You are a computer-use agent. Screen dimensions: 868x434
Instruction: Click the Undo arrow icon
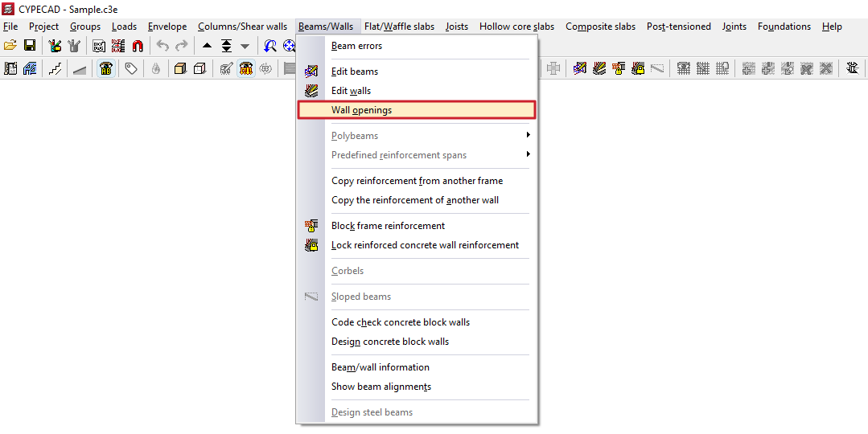pyautogui.click(x=162, y=46)
